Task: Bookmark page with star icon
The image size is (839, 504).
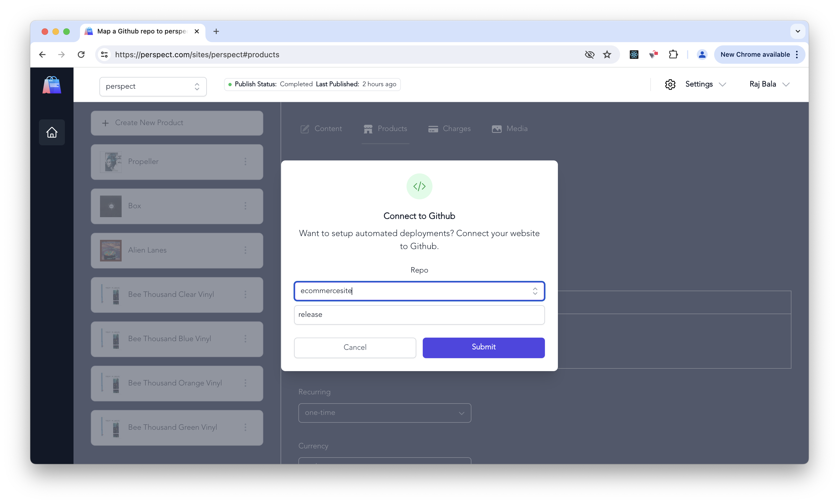Action: coord(607,54)
